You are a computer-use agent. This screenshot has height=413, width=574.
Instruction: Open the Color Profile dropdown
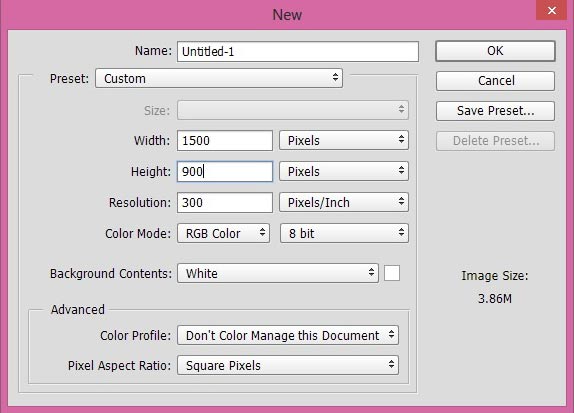tap(288, 335)
